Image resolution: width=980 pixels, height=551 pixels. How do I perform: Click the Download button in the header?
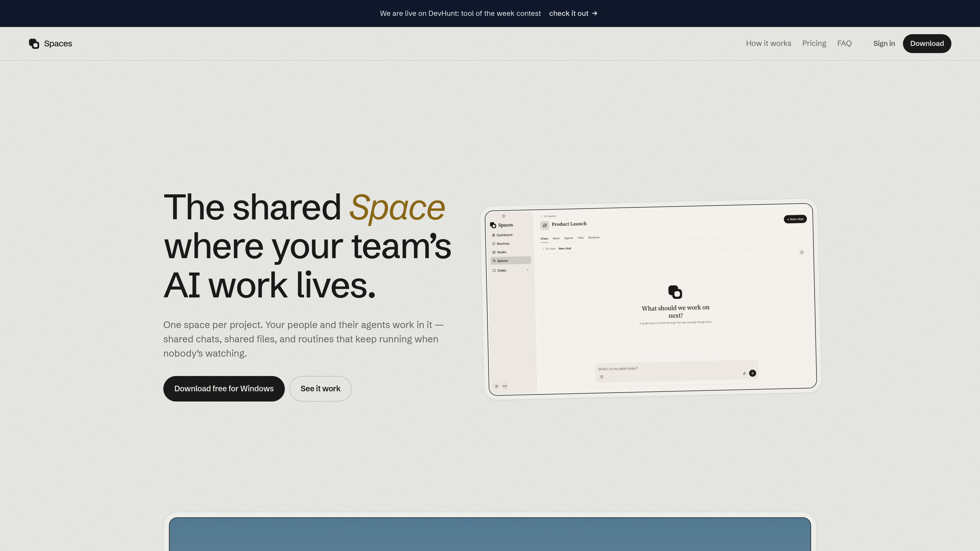coord(927,43)
